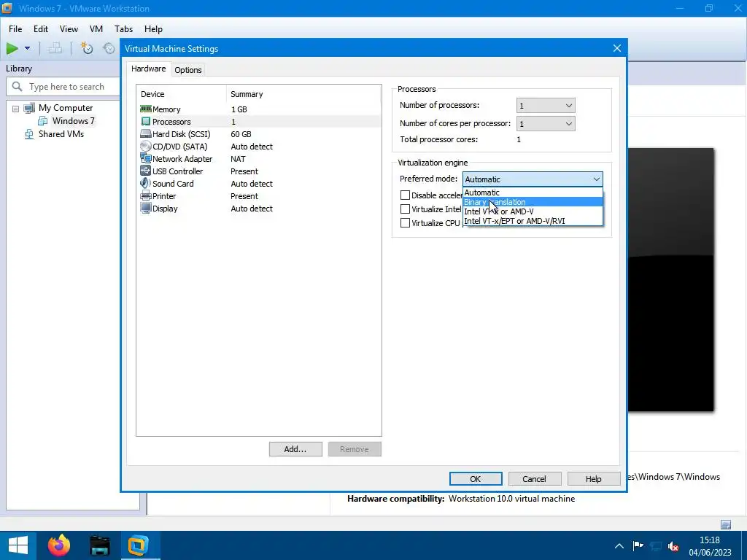Open the Windows Start menu

tap(18, 545)
